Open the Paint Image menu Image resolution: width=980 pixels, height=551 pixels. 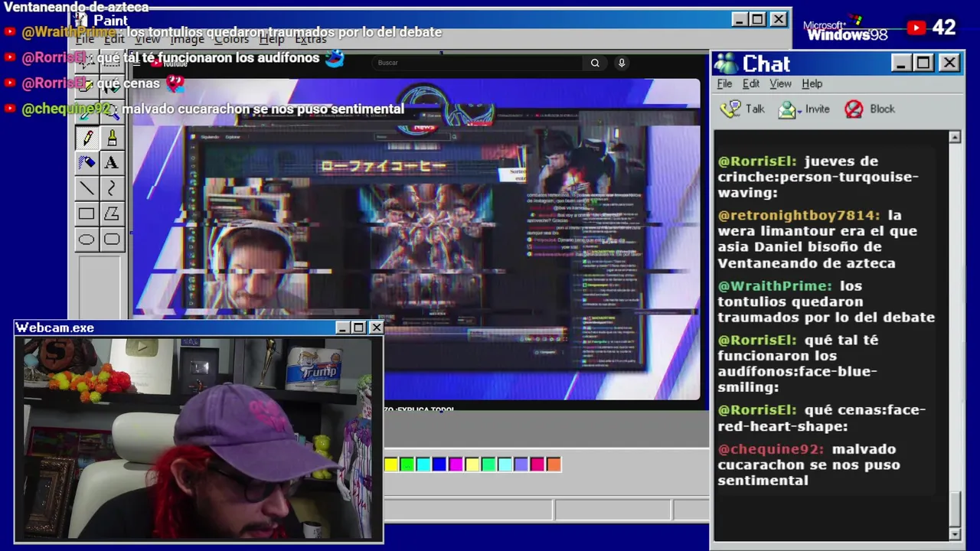[x=187, y=38]
